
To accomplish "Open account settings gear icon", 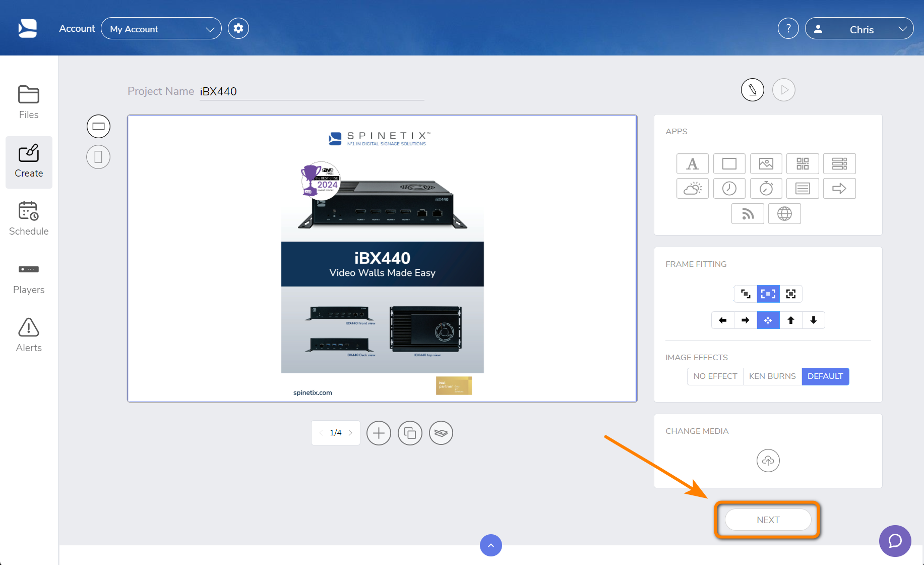I will [x=238, y=28].
